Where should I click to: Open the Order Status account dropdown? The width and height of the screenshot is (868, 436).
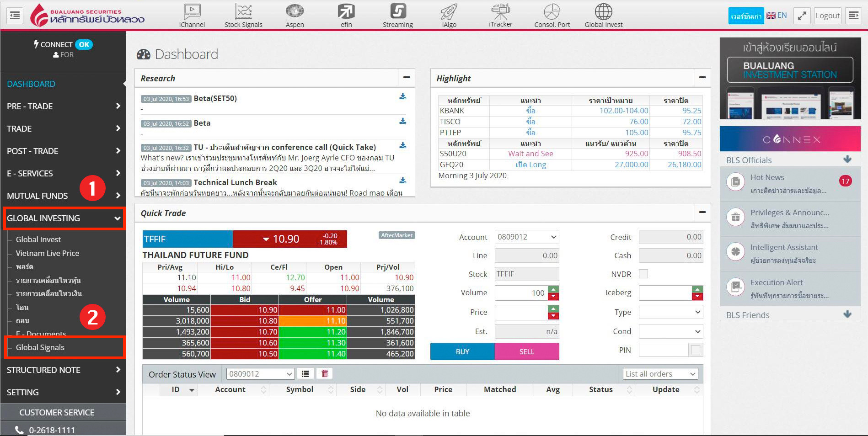[x=260, y=374]
